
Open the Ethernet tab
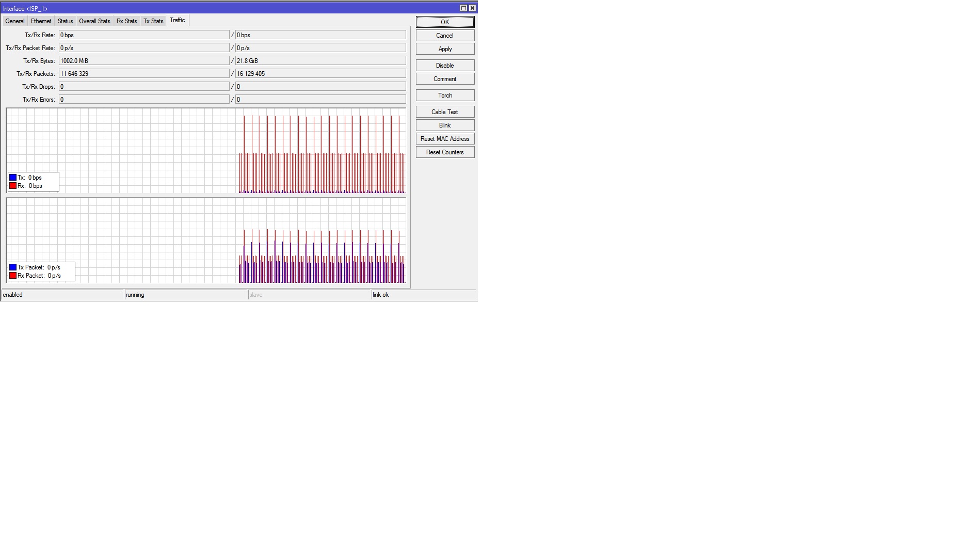click(x=40, y=21)
